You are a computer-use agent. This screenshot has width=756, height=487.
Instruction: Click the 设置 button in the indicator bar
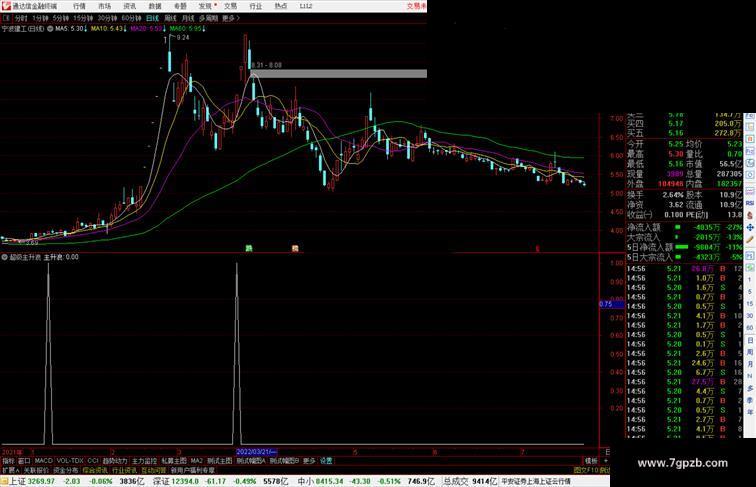click(x=326, y=461)
